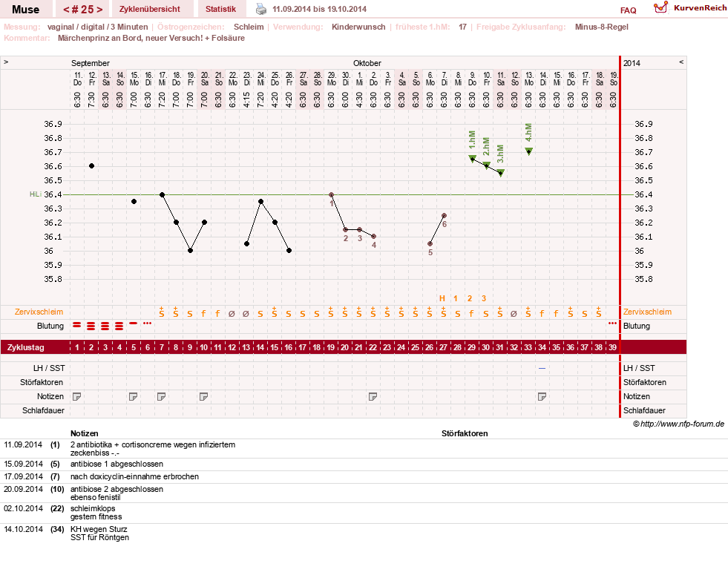This screenshot has width=728, height=578.
Task: Open note icon on cycle day 10
Action: [203, 396]
